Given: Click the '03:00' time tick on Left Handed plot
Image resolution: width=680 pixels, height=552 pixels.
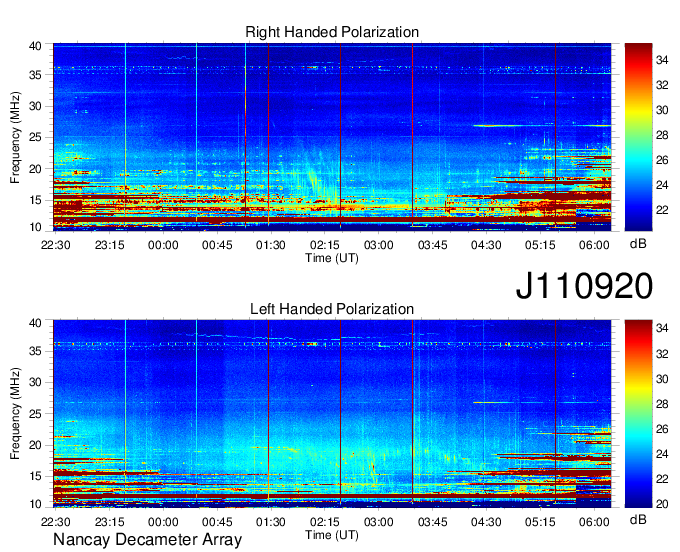Looking at the screenshot, I should 379,522.
